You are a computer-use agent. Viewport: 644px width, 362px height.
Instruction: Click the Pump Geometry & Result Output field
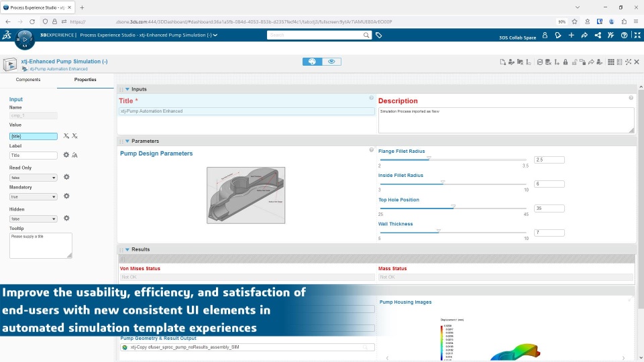248,347
